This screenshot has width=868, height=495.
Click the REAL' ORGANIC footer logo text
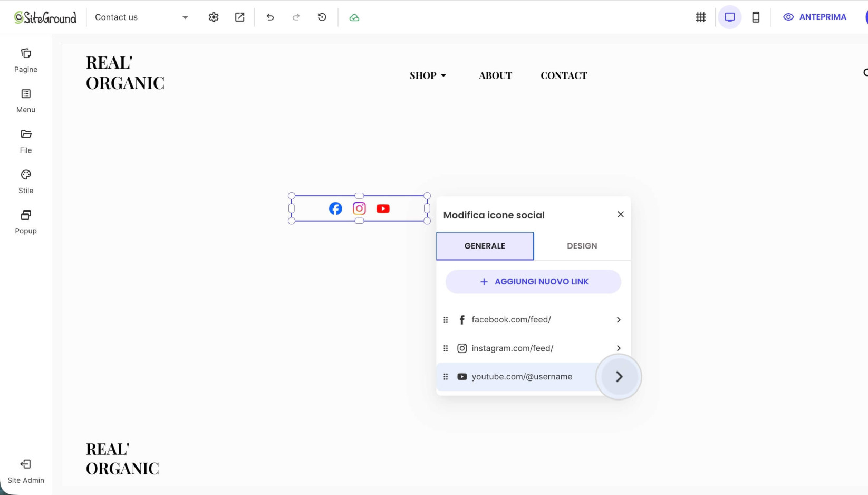coord(123,459)
